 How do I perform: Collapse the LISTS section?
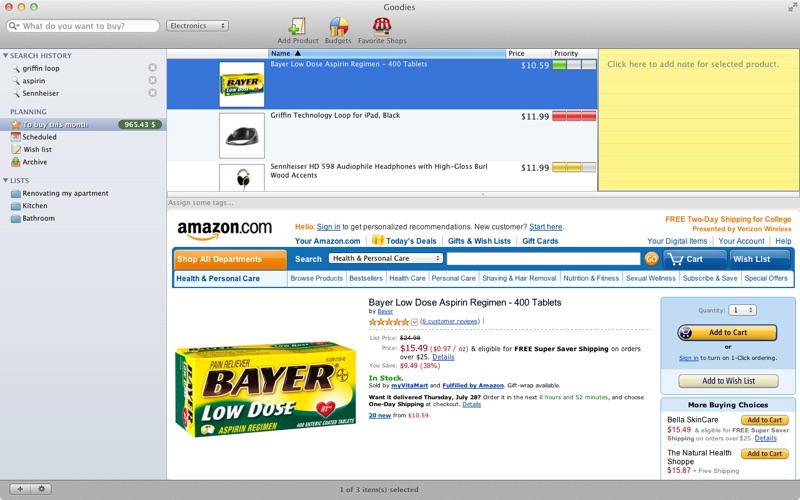coord(5,180)
